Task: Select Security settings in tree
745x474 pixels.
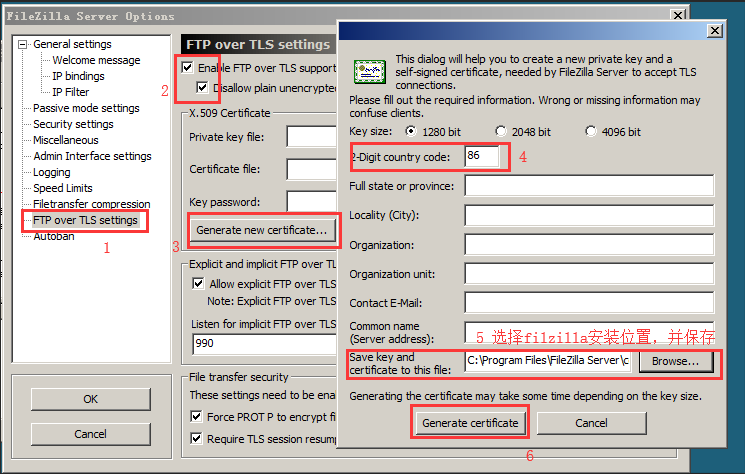Action: [x=73, y=124]
